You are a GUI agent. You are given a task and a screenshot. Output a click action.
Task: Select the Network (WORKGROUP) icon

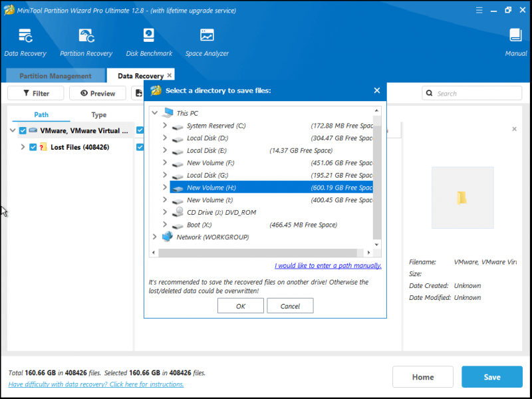click(x=168, y=237)
